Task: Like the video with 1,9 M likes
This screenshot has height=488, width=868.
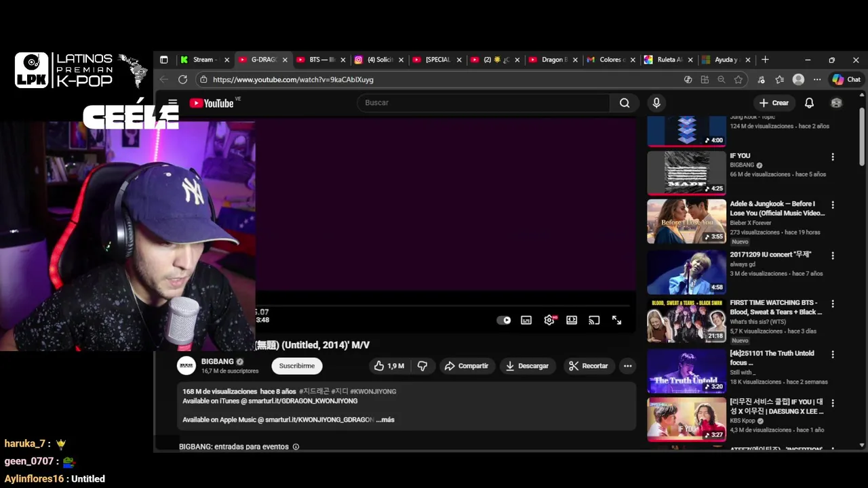Action: click(389, 366)
